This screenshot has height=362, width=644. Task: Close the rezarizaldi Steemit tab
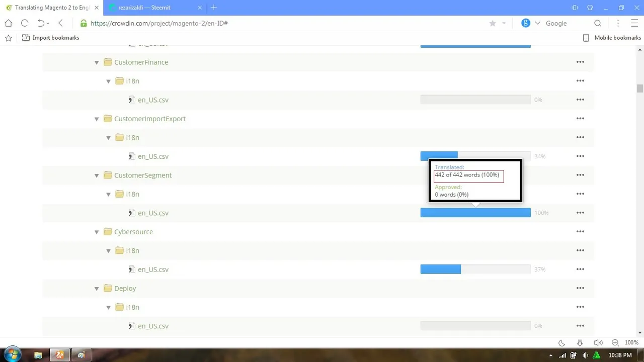pos(200,8)
